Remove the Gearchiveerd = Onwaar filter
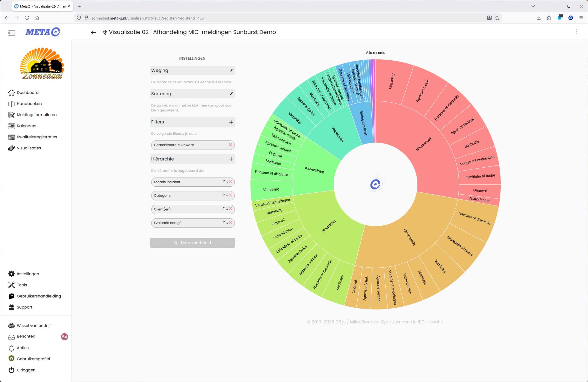Viewport: 588px width, 382px height. [230, 145]
